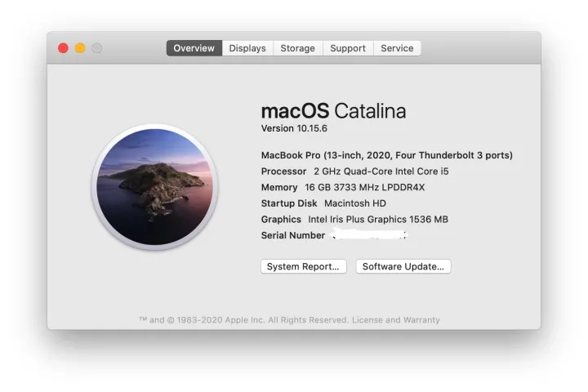Minimize the window with the yellow button

(80, 48)
